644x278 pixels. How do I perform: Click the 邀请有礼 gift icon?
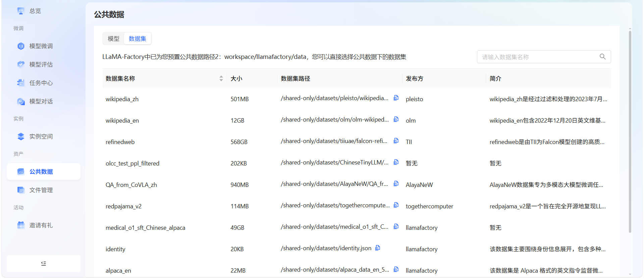(21, 225)
